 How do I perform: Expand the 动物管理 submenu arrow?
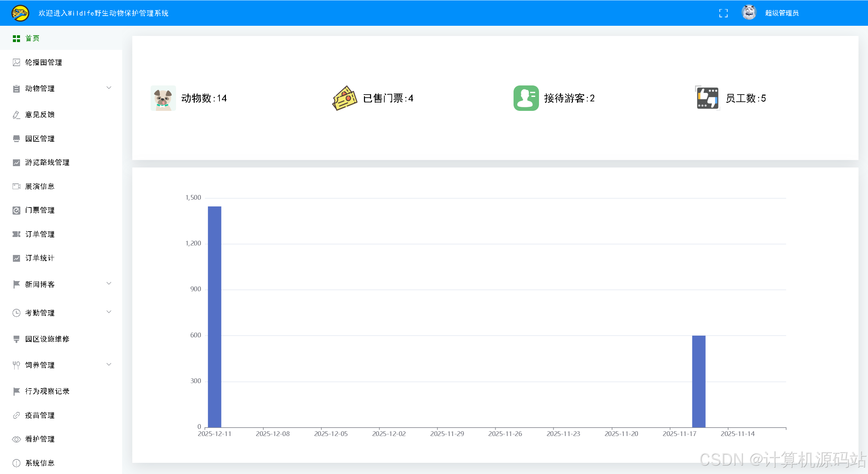(x=109, y=88)
